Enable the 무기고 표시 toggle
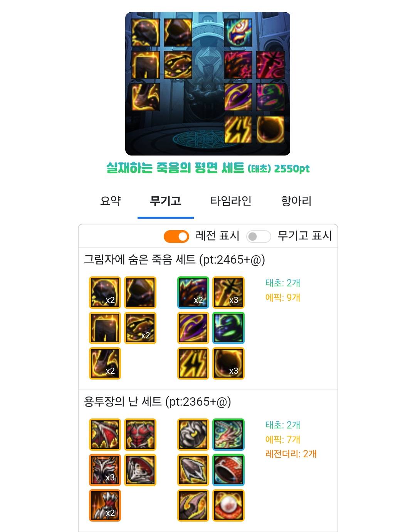This screenshot has width=403, height=532. click(x=259, y=236)
